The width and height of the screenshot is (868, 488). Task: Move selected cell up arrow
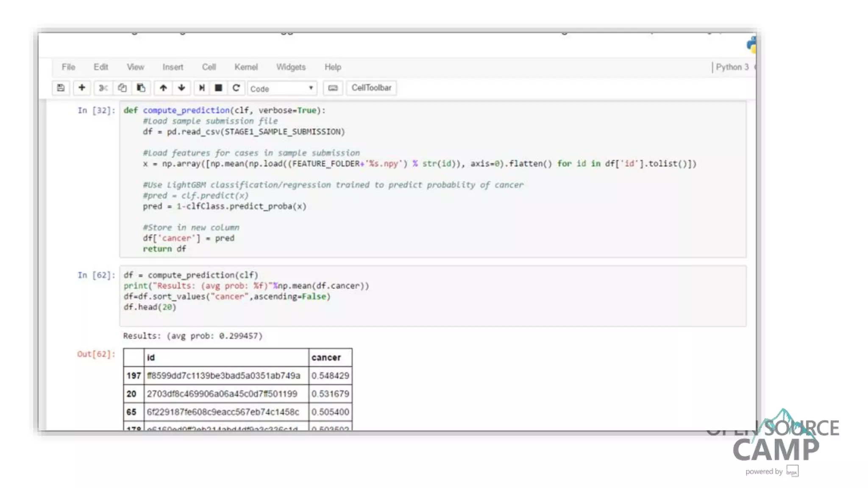pos(163,88)
